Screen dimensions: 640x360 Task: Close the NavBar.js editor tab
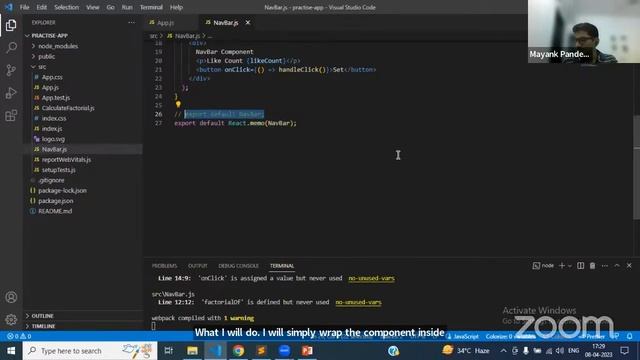point(248,22)
